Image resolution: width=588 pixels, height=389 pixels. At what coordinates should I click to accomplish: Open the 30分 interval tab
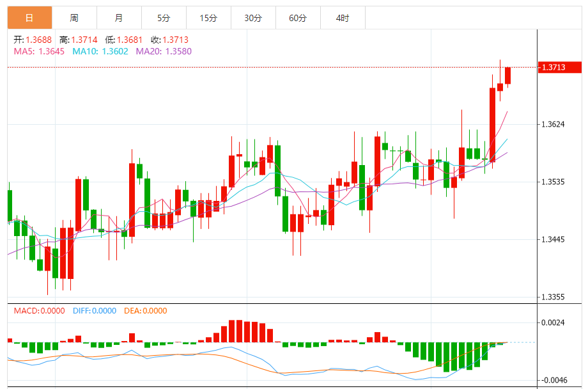point(253,18)
